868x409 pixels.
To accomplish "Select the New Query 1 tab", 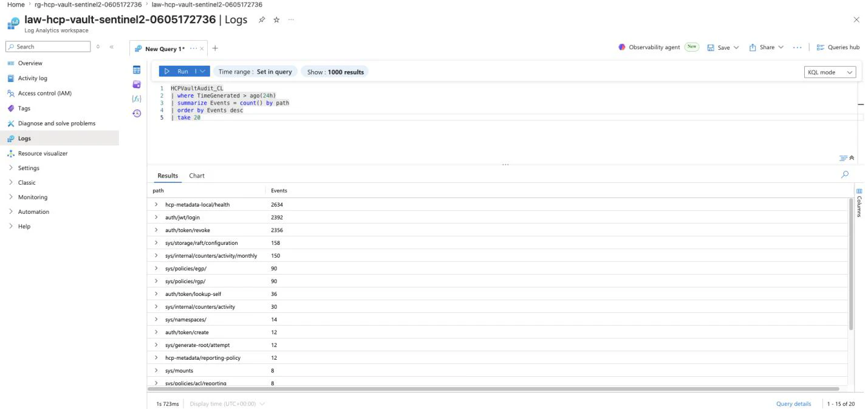I will click(x=165, y=49).
